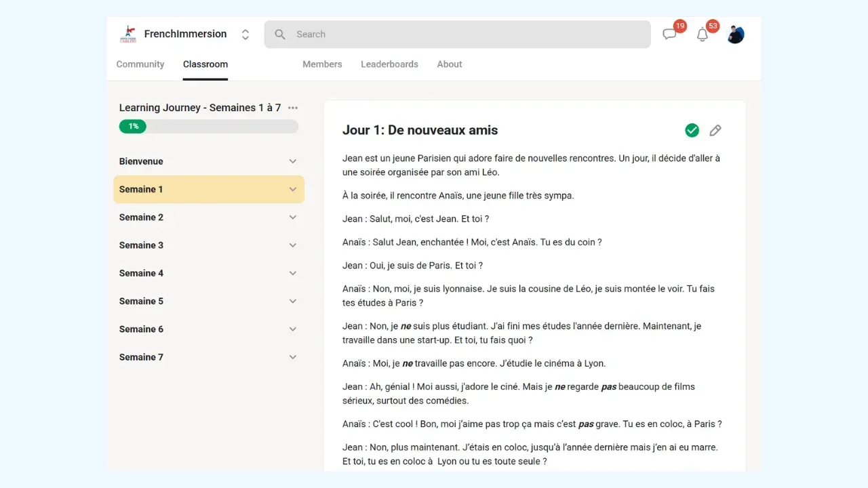Expand the Bienvenue section
The height and width of the screenshot is (488, 868).
click(x=208, y=161)
